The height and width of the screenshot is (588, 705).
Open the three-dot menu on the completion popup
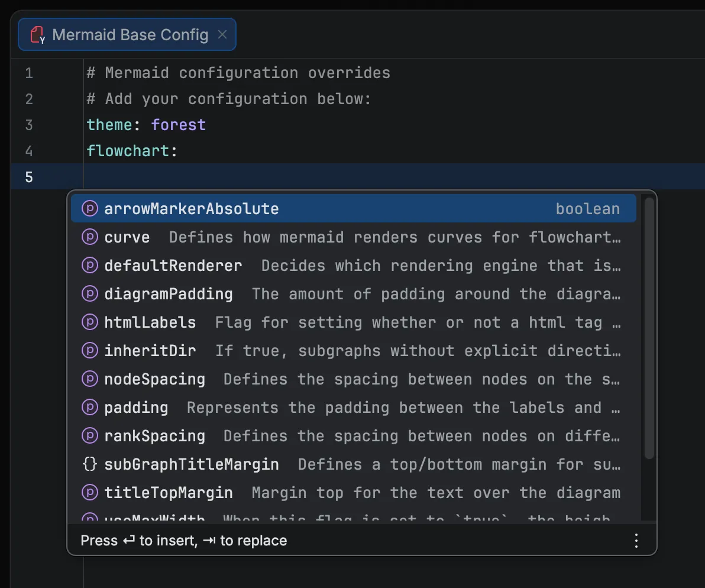tap(636, 540)
